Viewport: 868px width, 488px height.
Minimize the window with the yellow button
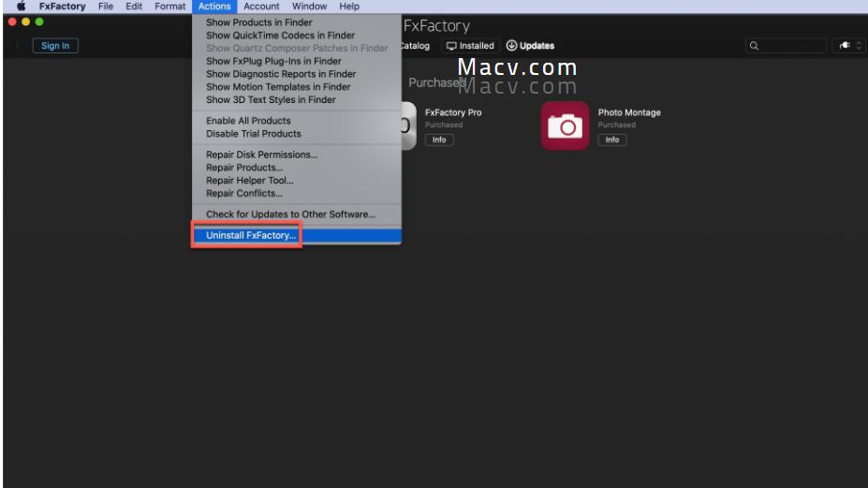click(25, 22)
